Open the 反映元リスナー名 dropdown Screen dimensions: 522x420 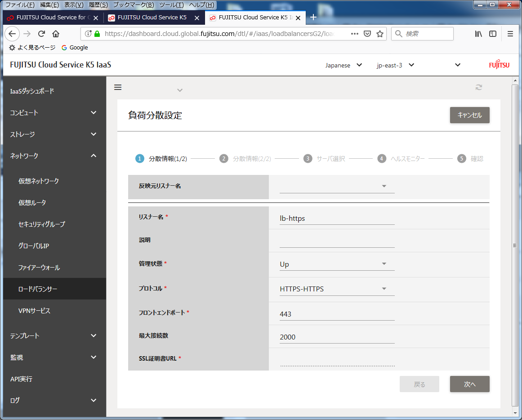tap(337, 186)
